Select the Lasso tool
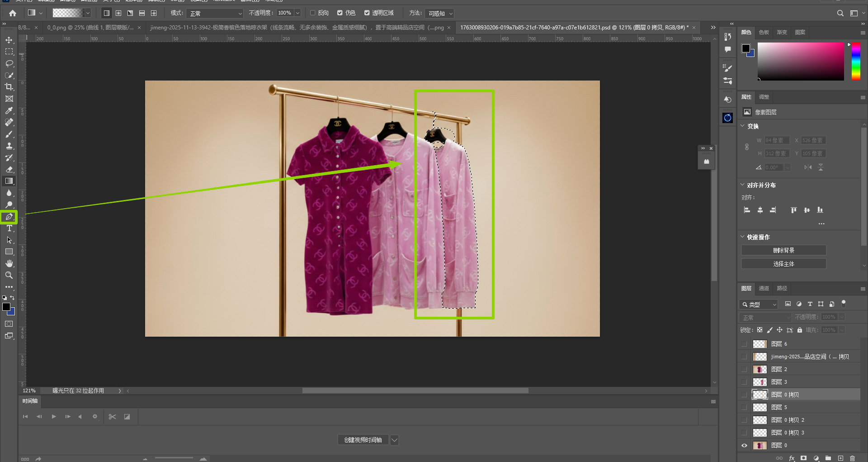 click(9, 63)
